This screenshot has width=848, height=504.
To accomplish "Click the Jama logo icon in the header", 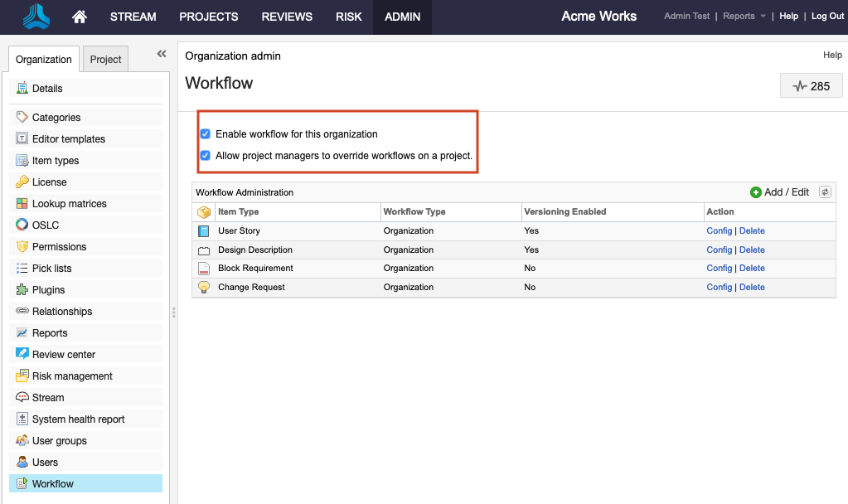I will (36, 17).
